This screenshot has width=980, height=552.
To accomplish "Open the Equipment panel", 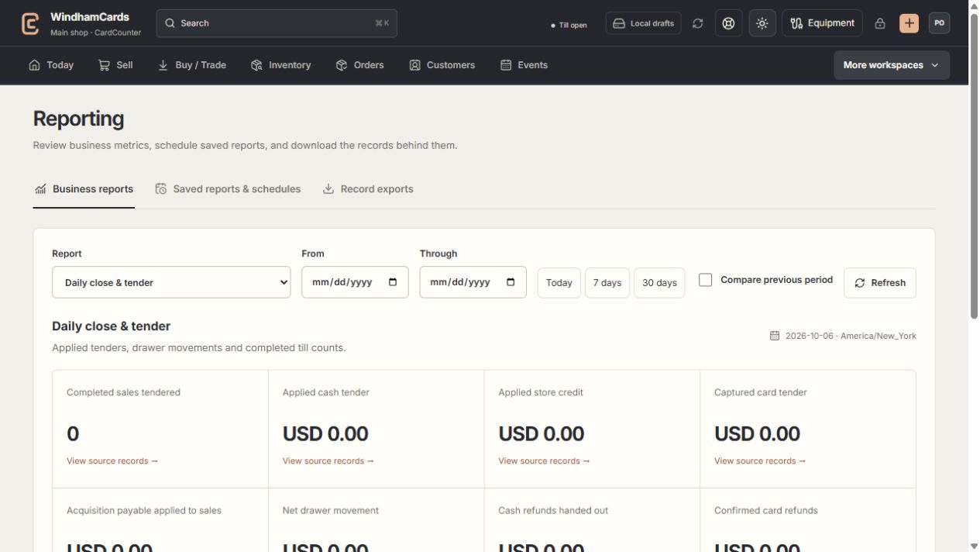I will tap(822, 23).
